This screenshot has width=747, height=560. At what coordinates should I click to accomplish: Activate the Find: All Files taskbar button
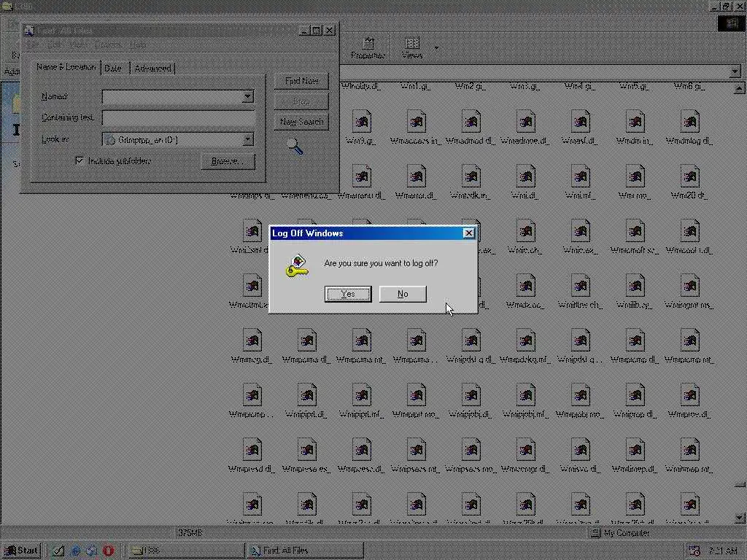pyautogui.click(x=305, y=551)
